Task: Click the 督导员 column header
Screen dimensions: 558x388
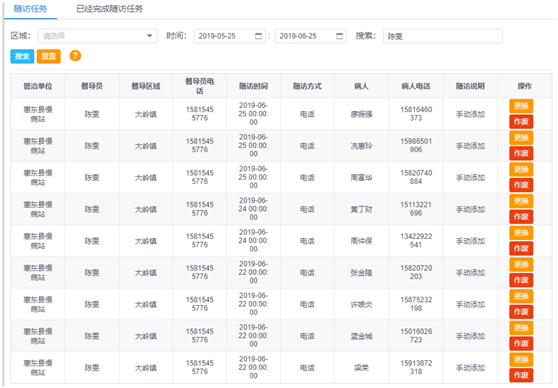Action: tap(92, 86)
